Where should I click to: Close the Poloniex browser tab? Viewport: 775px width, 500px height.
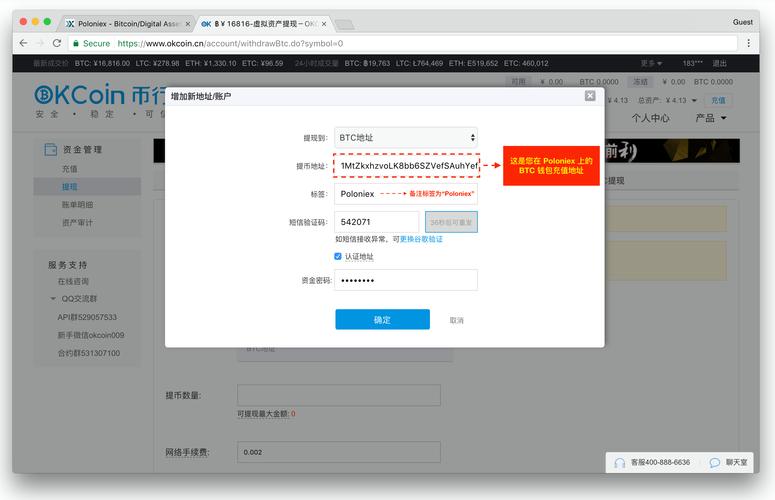tap(188, 22)
